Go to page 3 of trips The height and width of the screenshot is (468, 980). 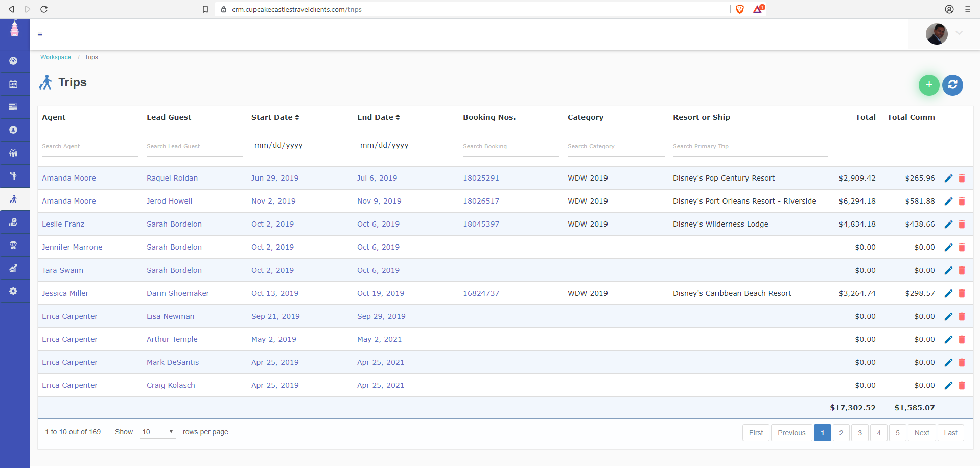pos(860,433)
